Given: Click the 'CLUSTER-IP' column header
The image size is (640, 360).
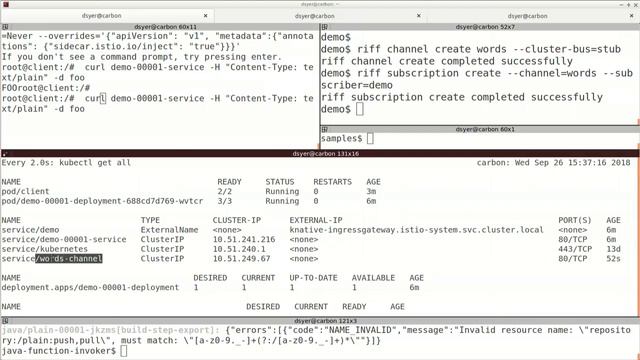Looking at the screenshot, I should 237,220.
